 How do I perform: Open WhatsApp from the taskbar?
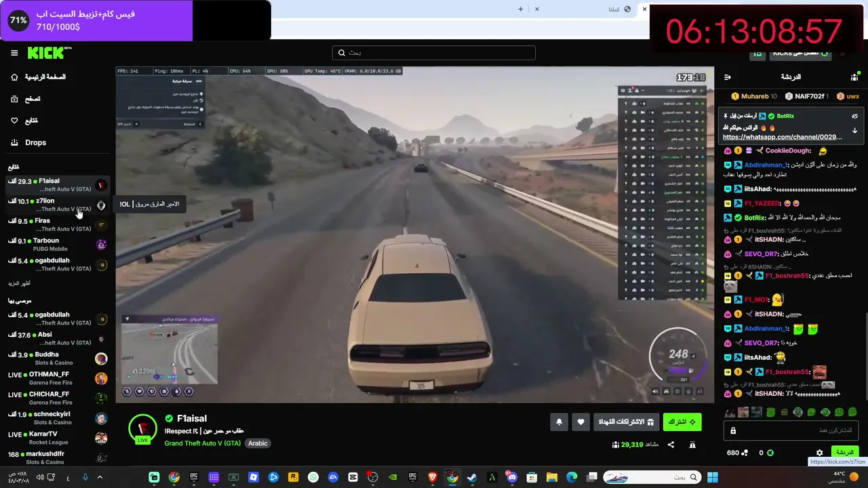[313, 477]
